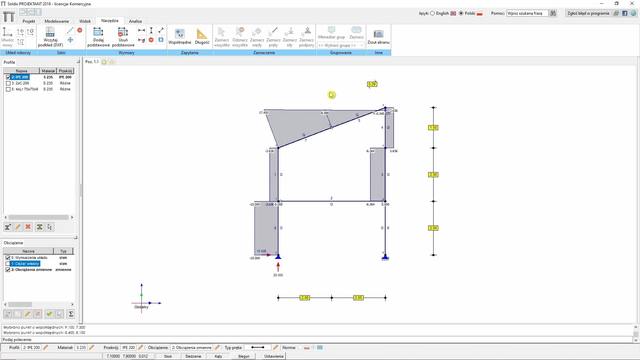
Task: Click the vertical dimension icon
Action: coord(151,30)
